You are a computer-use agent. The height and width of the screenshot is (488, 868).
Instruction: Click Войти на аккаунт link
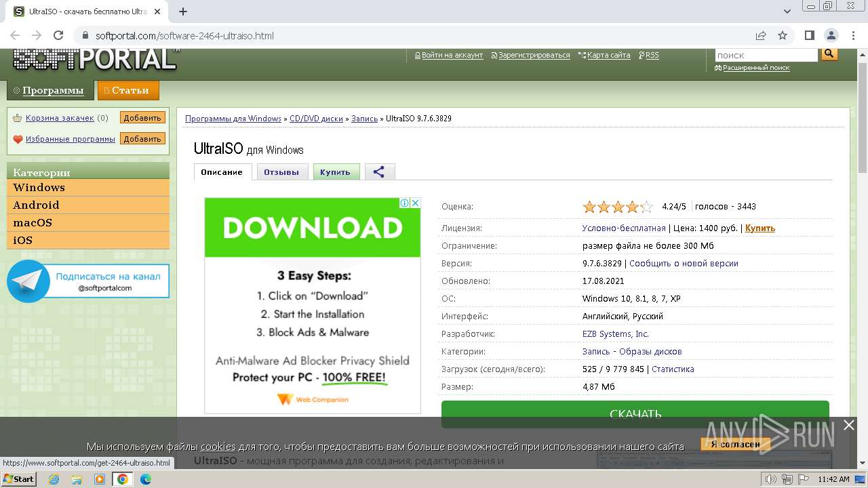pyautogui.click(x=452, y=56)
